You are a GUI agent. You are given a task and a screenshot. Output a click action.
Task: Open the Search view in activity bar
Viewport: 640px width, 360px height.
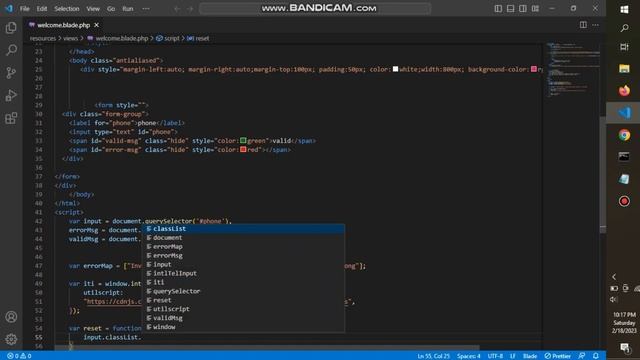pos(11,50)
